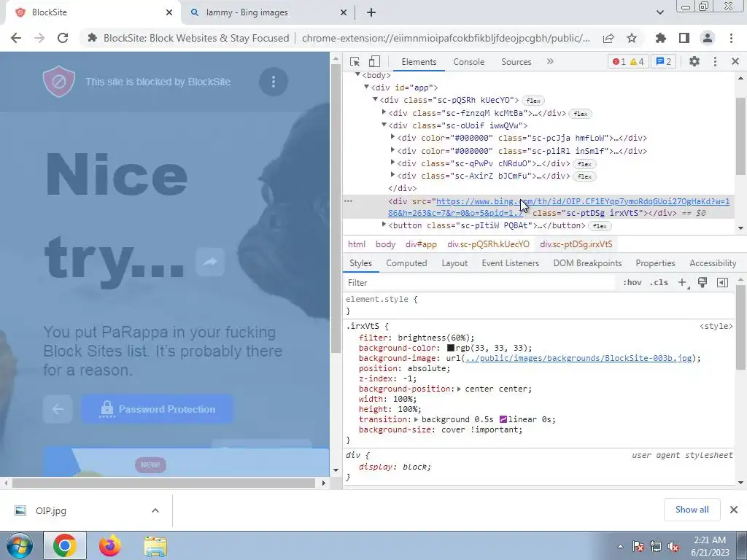Switch to the Console tab
The height and width of the screenshot is (560, 747).
tap(469, 62)
